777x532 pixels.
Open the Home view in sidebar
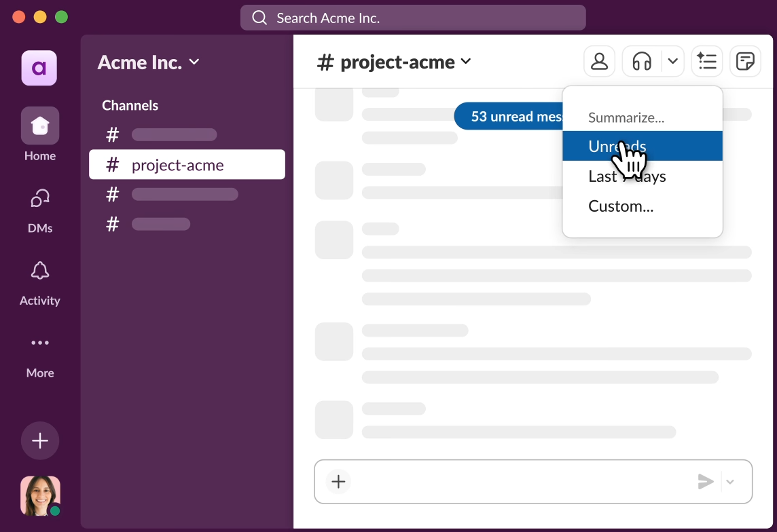pos(40,126)
